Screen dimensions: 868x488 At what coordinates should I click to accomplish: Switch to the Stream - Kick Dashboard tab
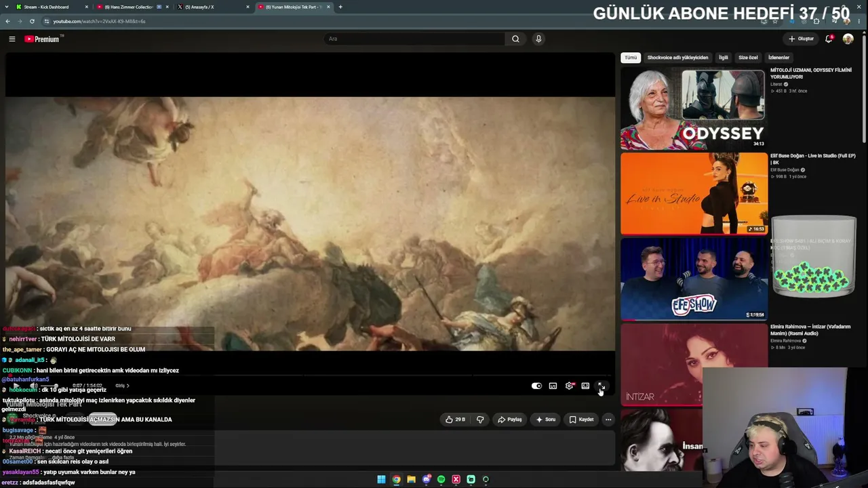tap(53, 7)
